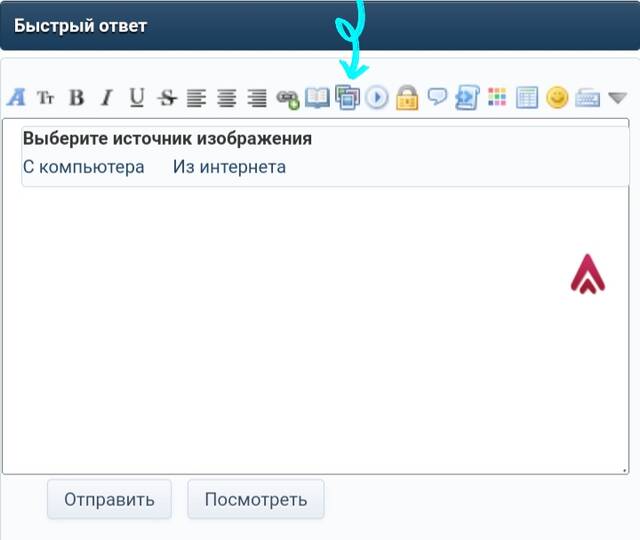Open the smiley emoticons list
Image resolution: width=640 pixels, height=540 pixels.
[557, 97]
